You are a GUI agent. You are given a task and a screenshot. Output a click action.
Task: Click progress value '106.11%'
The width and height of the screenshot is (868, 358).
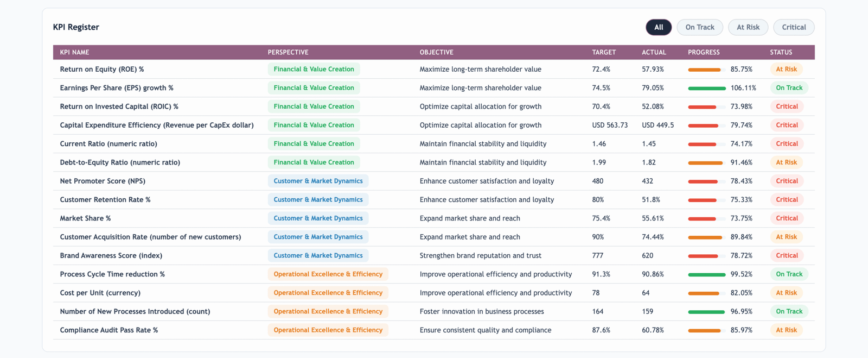point(743,87)
